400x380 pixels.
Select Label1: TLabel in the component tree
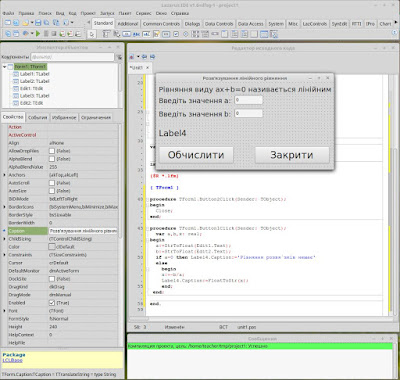35,74
